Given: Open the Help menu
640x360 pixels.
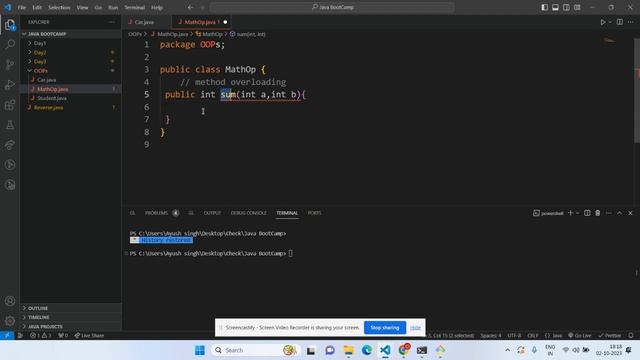Looking at the screenshot, I should pos(157,7).
